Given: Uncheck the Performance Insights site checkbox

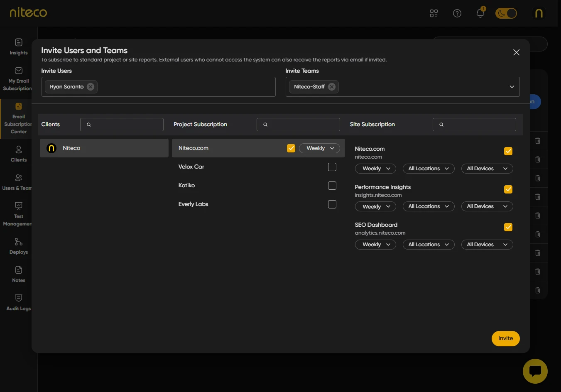Looking at the screenshot, I should (508, 189).
